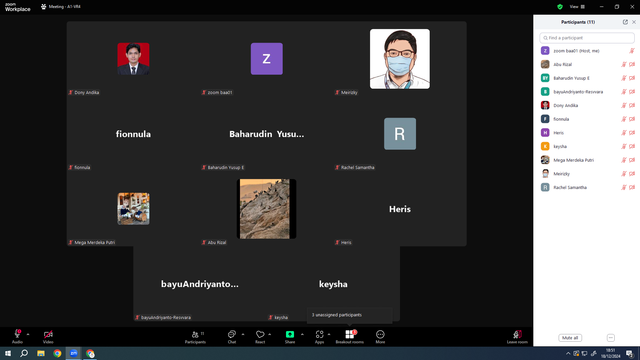The width and height of the screenshot is (640, 360).
Task: Click the green encryption shield icon
Action: [x=560, y=7]
